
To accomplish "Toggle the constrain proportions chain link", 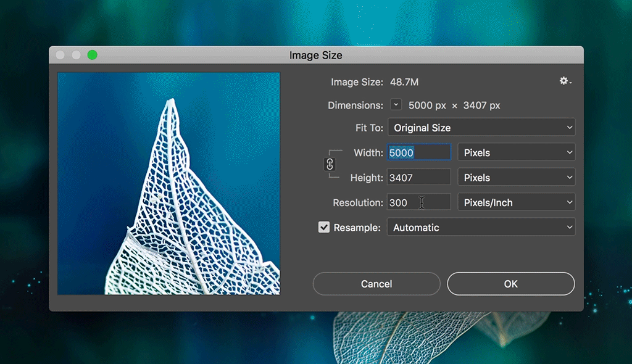I will coord(330,165).
